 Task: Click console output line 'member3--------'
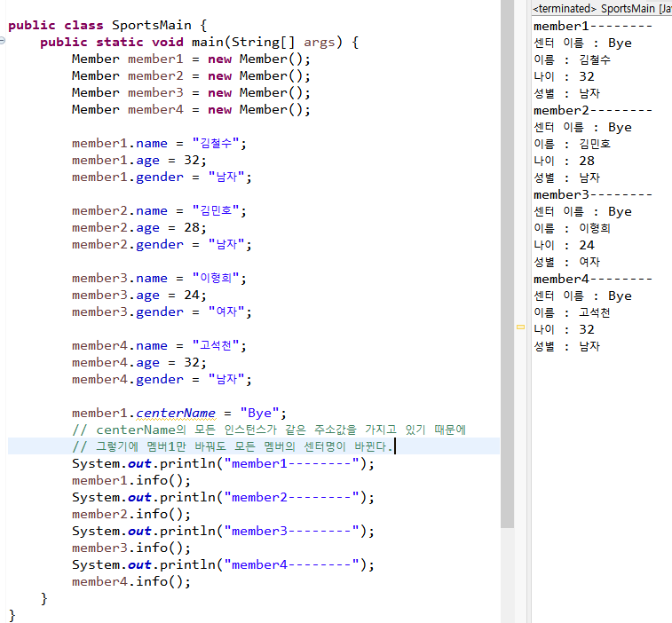pyautogui.click(x=593, y=194)
